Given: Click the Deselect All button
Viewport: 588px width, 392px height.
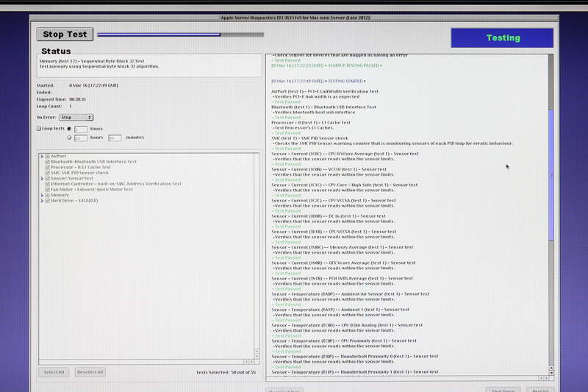Looking at the screenshot, I should [90, 372].
